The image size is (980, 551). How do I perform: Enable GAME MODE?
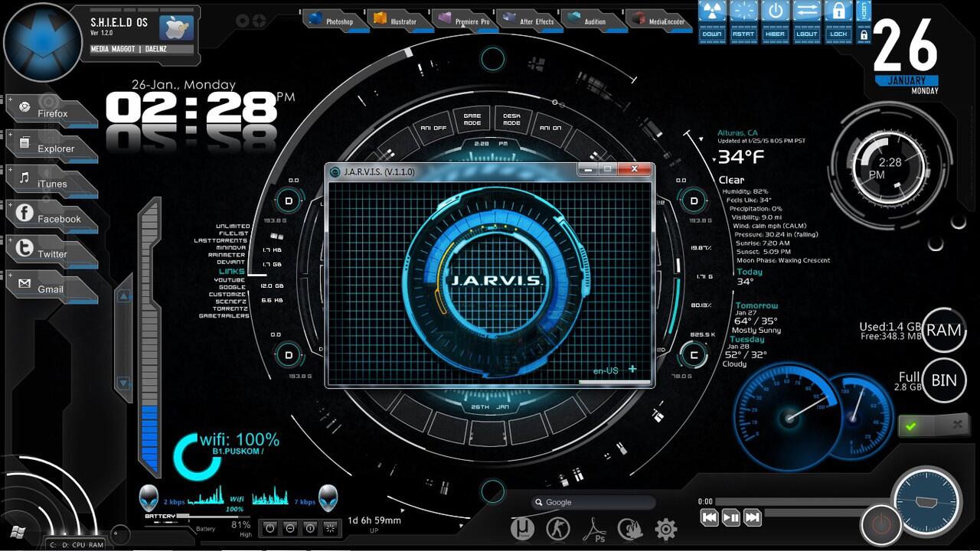(x=472, y=120)
